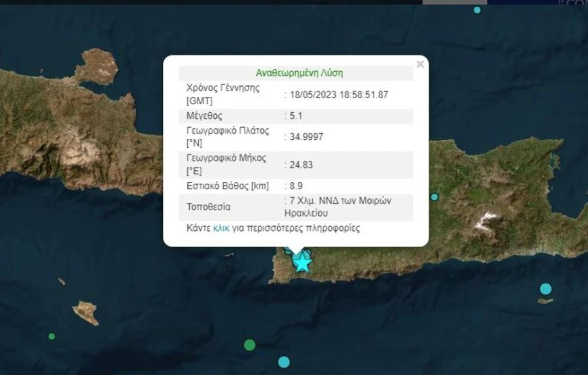Image resolution: width=588 pixels, height=375 pixels.
Task: Click cyan circle marker just left of star
Action: 288,251
